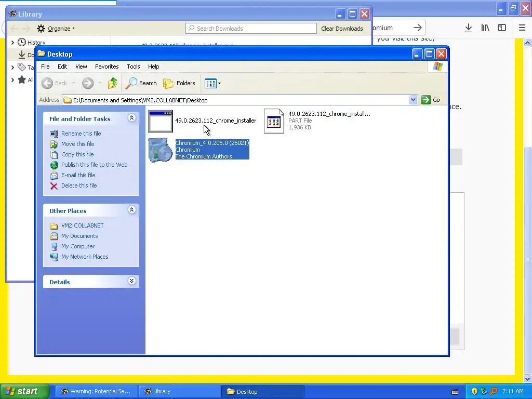Click the Start button
The width and height of the screenshot is (532, 399).
25,391
